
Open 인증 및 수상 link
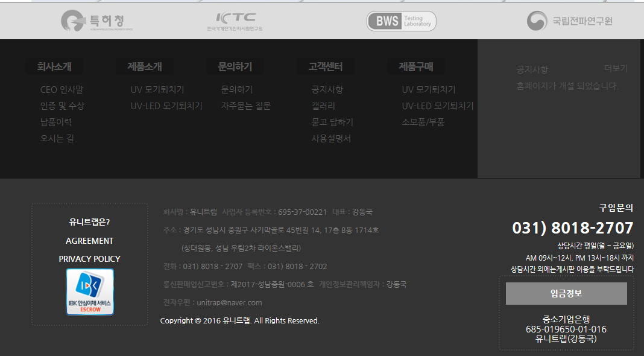(x=62, y=106)
